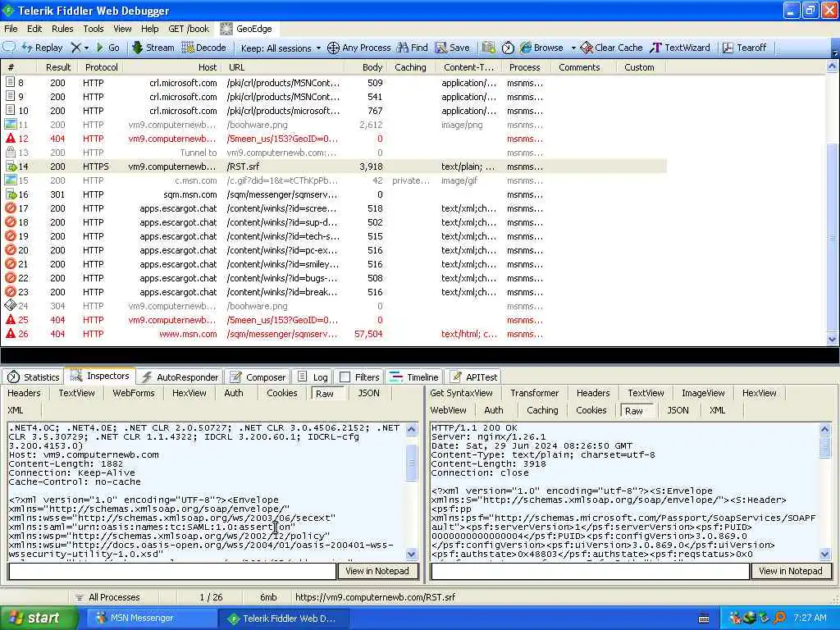Select response ImageView inspector tab

coord(703,393)
